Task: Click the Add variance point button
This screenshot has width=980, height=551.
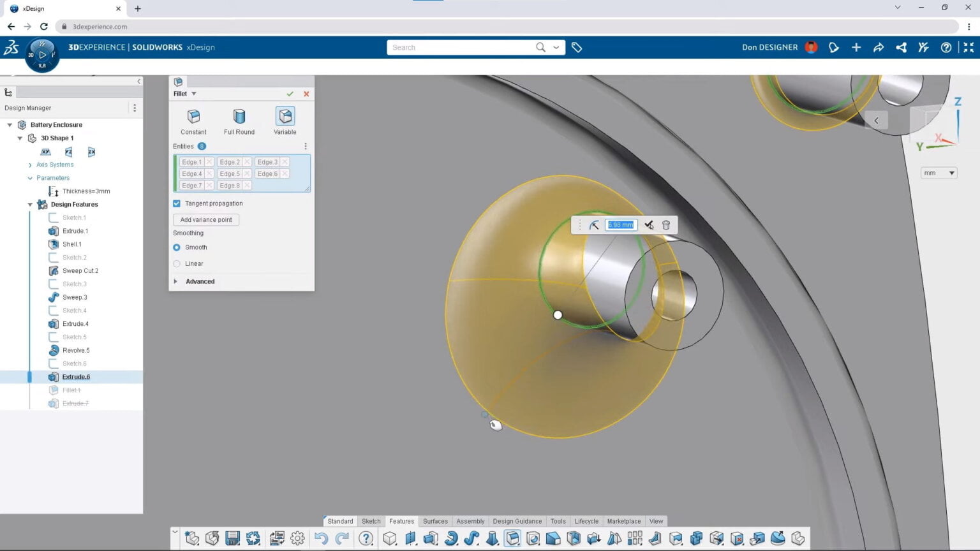Action: [205, 219]
